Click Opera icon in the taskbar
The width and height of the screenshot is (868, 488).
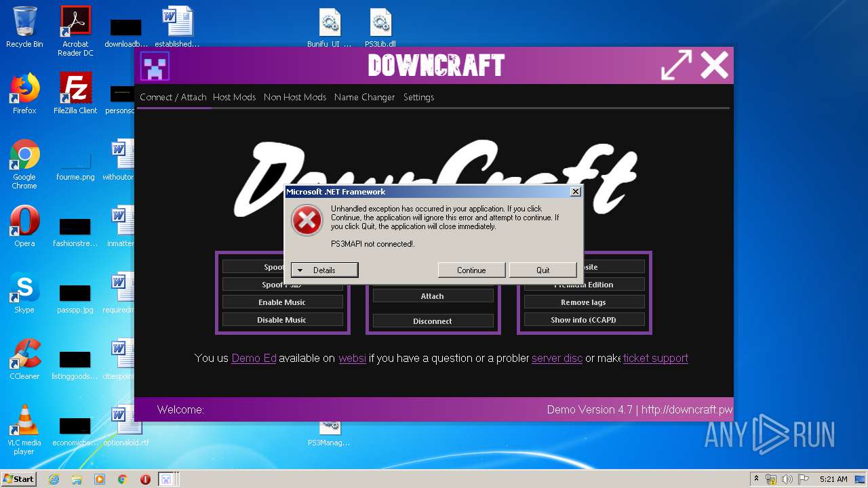tap(145, 479)
